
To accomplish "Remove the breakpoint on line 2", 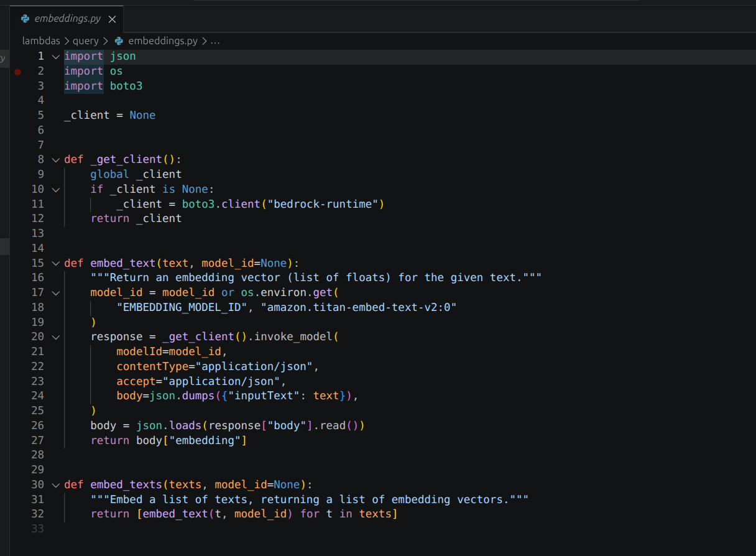I will 17,72.
